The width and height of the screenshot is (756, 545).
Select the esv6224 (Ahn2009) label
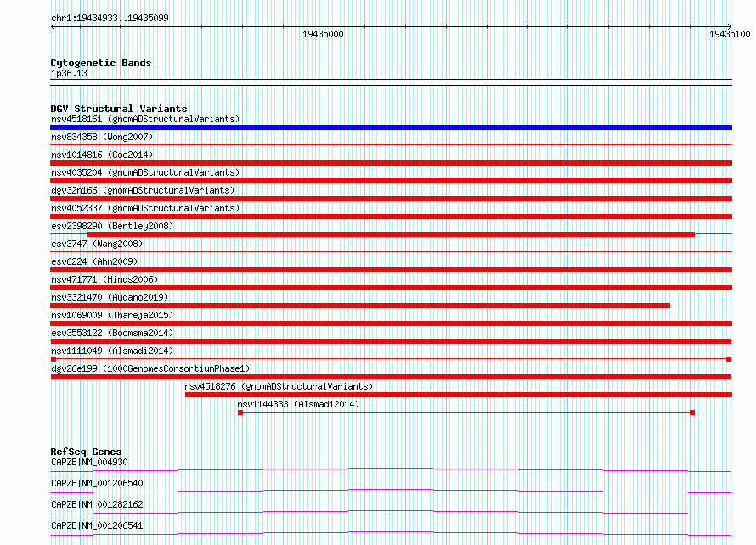[x=94, y=261]
